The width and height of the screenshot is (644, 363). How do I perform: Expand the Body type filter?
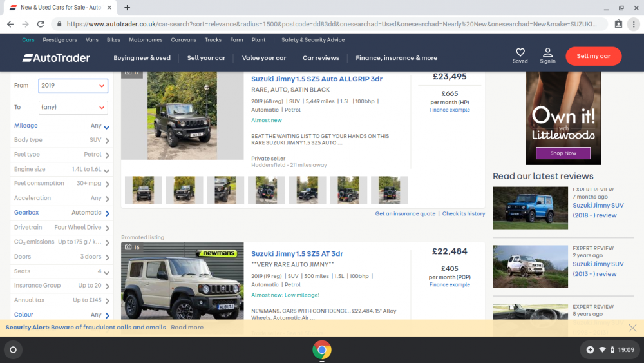(62, 140)
